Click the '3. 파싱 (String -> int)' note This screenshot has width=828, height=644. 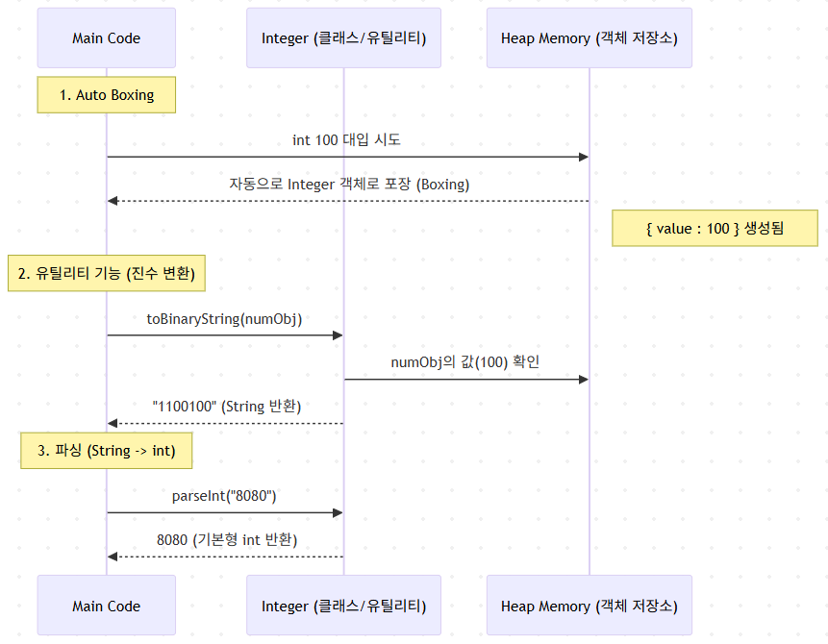(x=106, y=451)
